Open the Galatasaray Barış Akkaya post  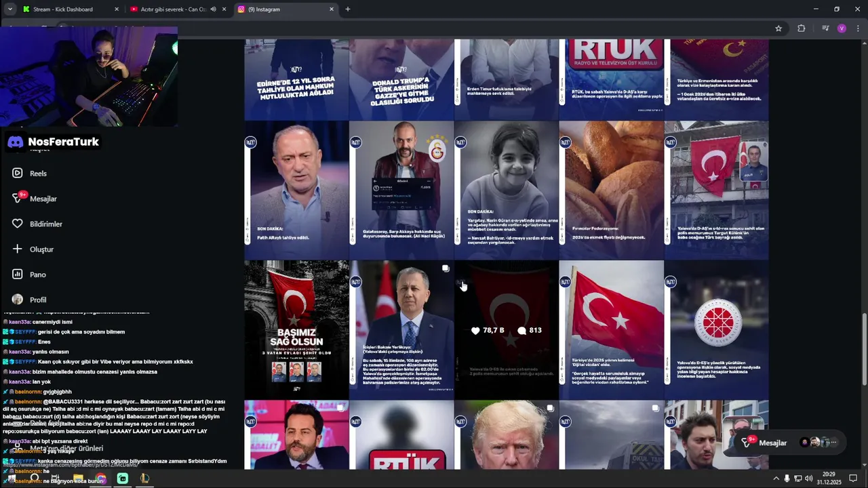pyautogui.click(x=401, y=190)
